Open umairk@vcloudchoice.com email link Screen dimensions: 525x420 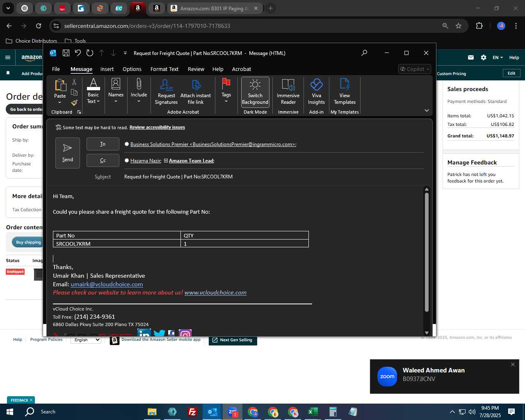pos(107,284)
